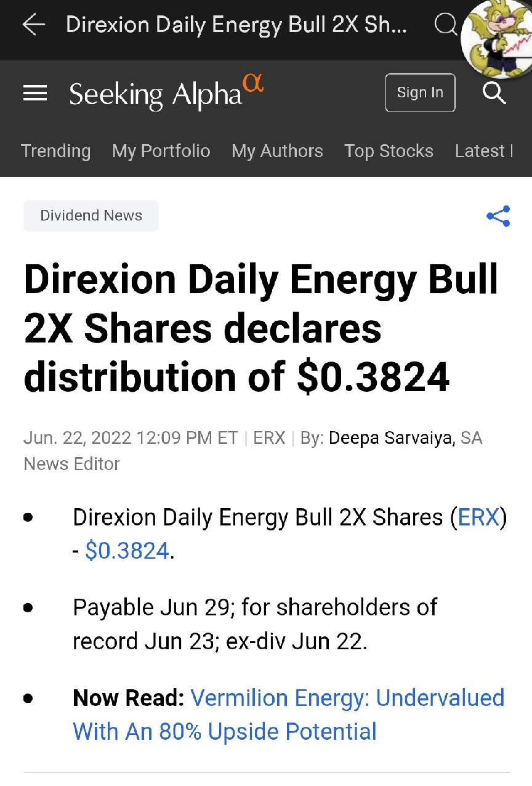This screenshot has height=786, width=532.
Task: Click the $0.3824 distribution link
Action: tap(127, 551)
